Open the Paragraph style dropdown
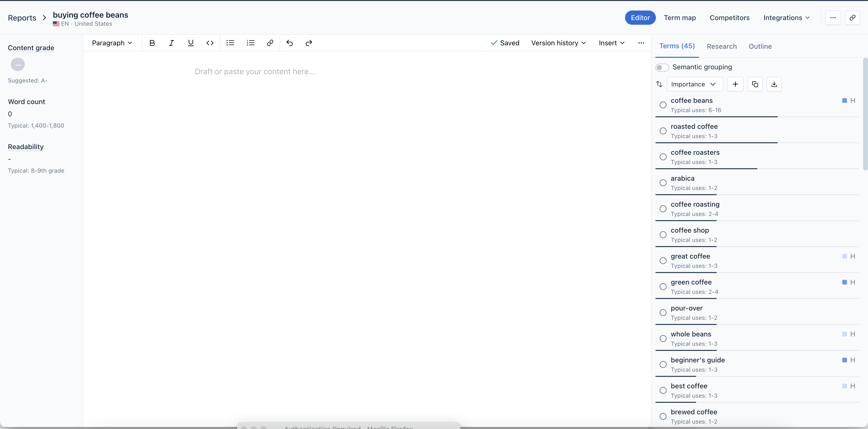The height and width of the screenshot is (429, 868). [111, 43]
